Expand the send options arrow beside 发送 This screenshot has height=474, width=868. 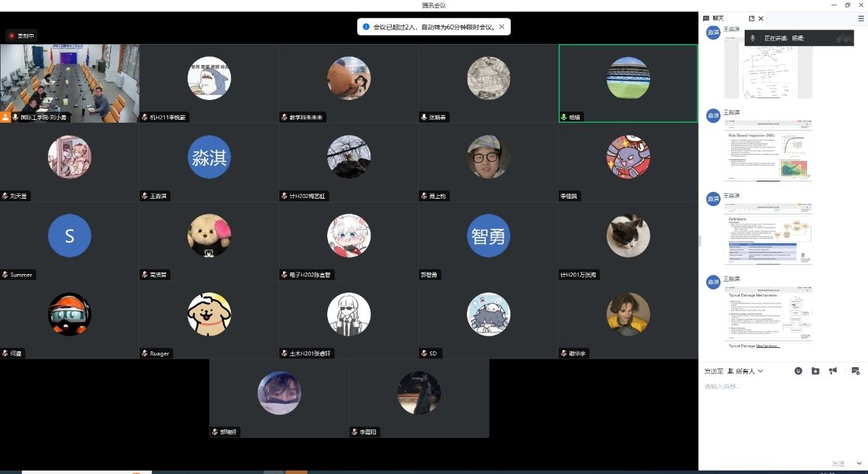click(x=859, y=464)
